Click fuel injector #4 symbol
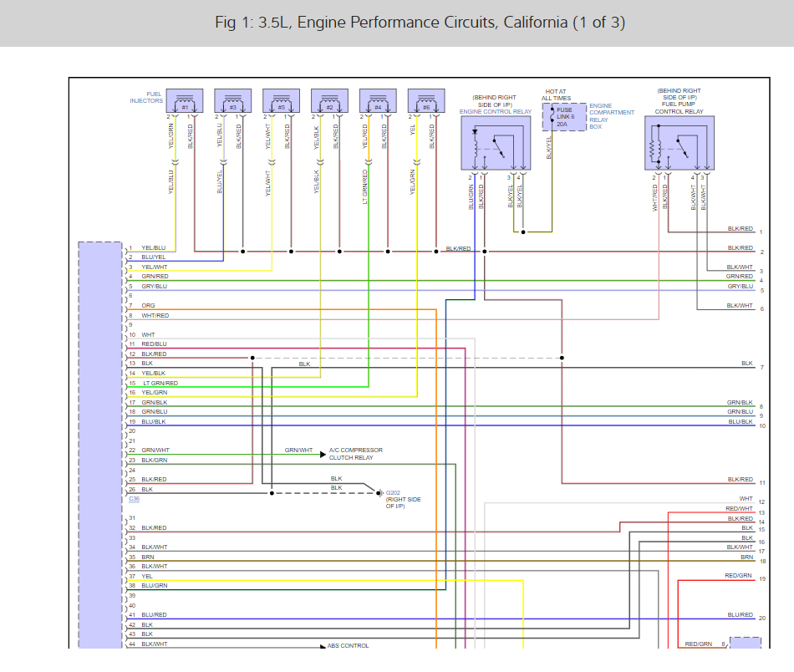The height and width of the screenshot is (672, 794). pos(378,102)
